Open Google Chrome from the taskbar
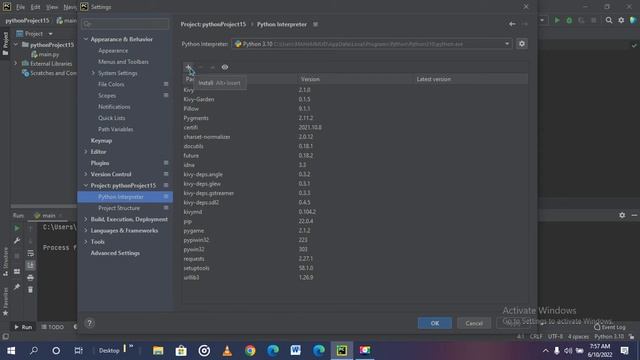Image resolution: width=640 pixels, height=360 pixels. click(250, 350)
